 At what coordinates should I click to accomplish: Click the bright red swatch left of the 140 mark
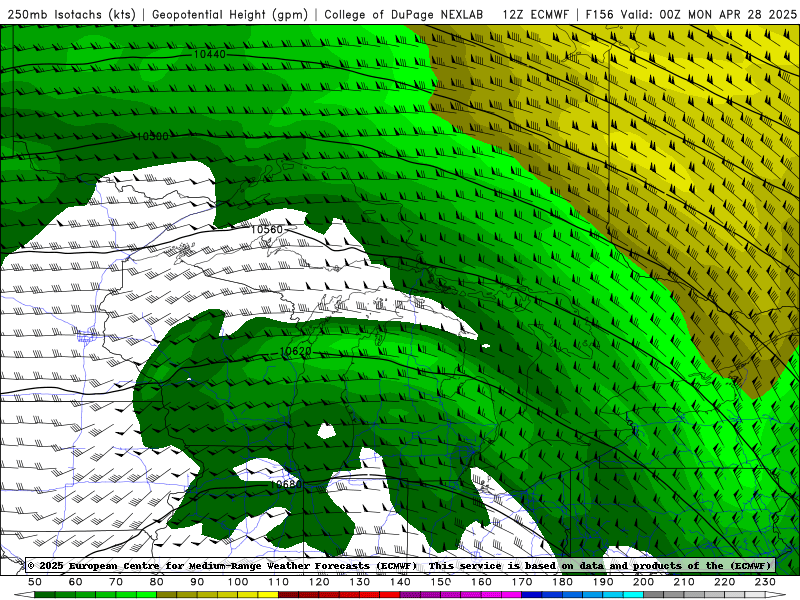pos(390,595)
